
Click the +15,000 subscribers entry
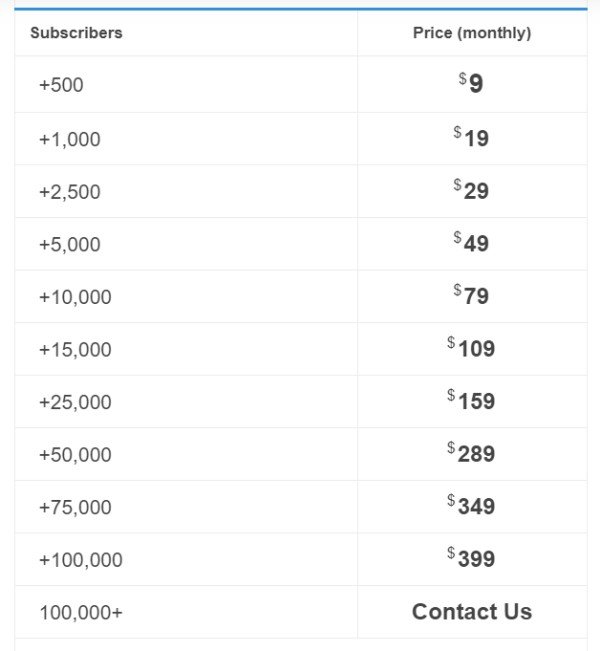tap(301, 349)
